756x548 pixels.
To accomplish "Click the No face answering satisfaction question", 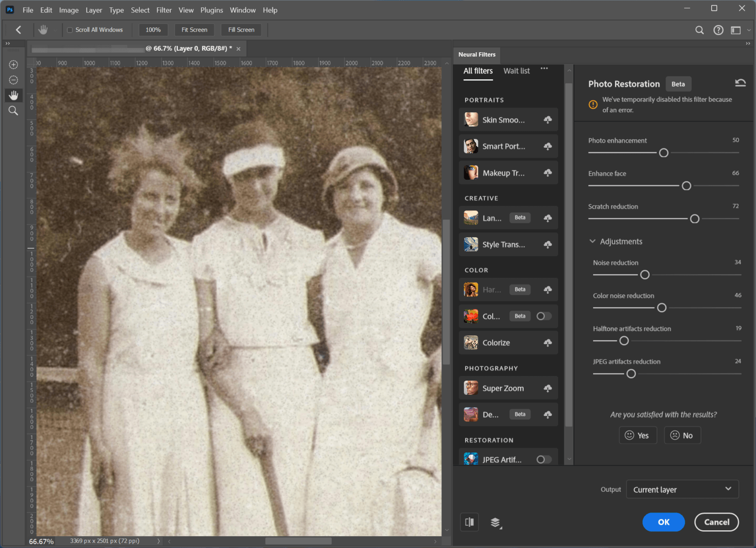I will (x=682, y=435).
